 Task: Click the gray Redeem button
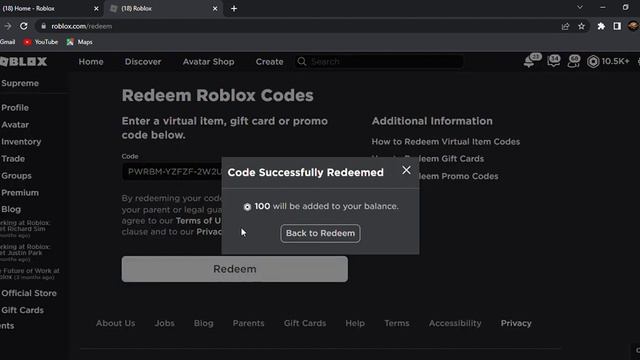[x=235, y=269]
